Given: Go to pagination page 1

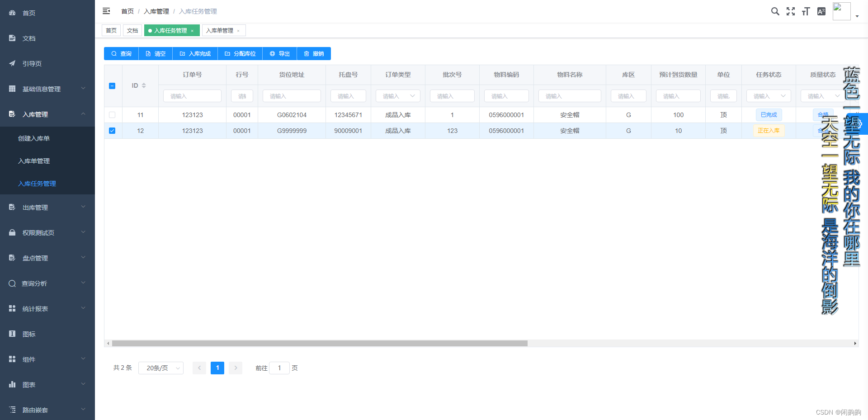Looking at the screenshot, I should tap(217, 368).
